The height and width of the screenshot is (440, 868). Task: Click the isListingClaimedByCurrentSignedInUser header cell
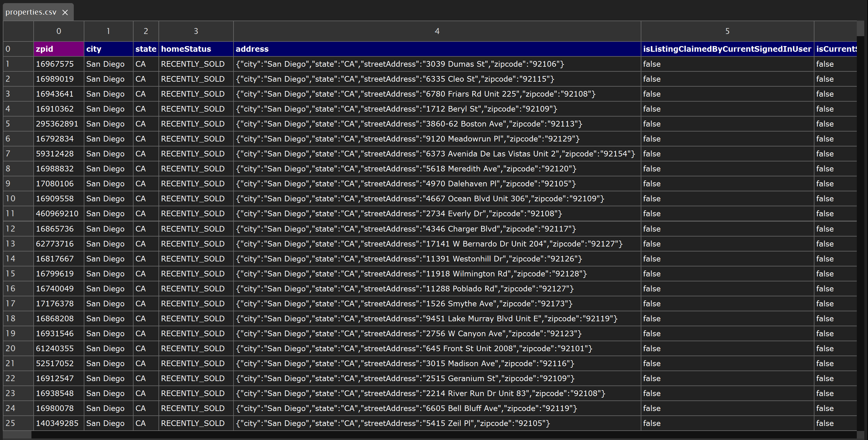point(727,49)
